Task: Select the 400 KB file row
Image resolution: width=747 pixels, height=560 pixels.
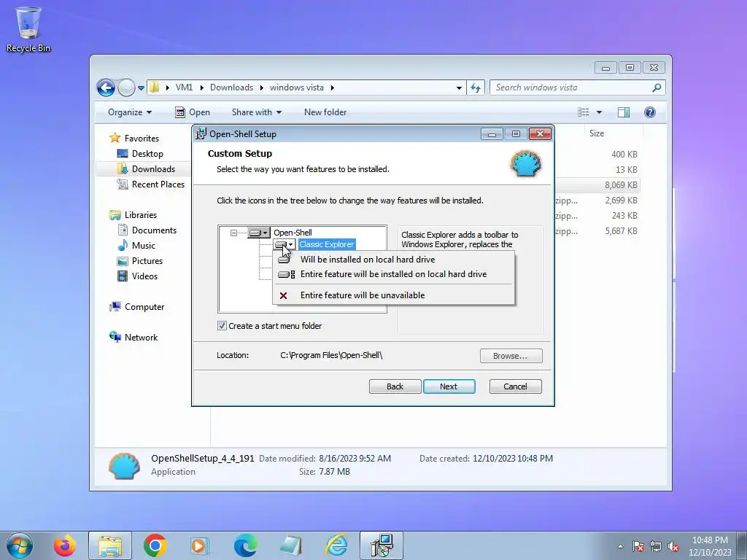Action: click(x=597, y=155)
